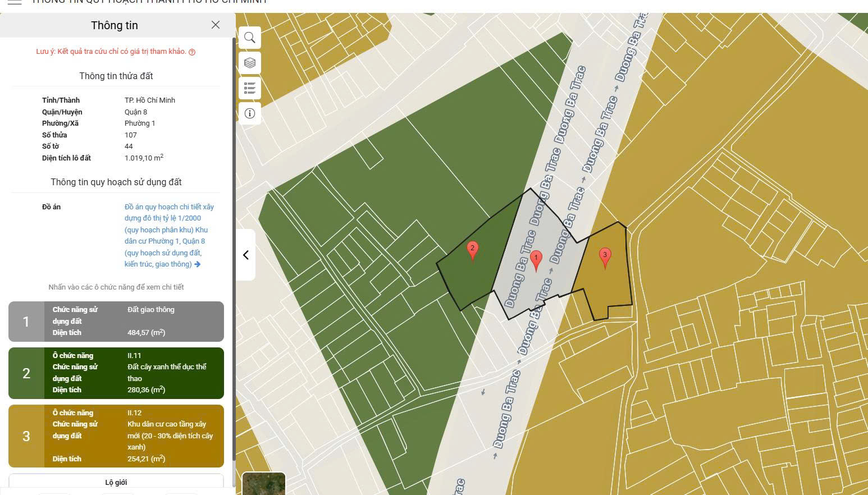Open zone 3 Khu dân cư cao tầng card
This screenshot has height=495, width=868.
(134, 436)
